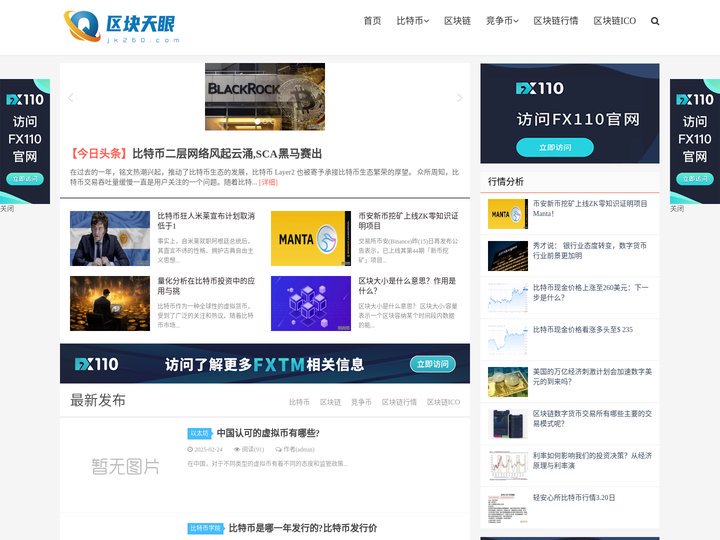Open article 比特币是哪一年发行的?比特币发行价

click(303, 528)
